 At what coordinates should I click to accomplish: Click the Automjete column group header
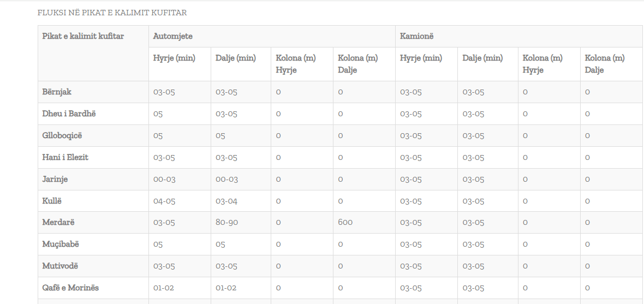coord(172,36)
